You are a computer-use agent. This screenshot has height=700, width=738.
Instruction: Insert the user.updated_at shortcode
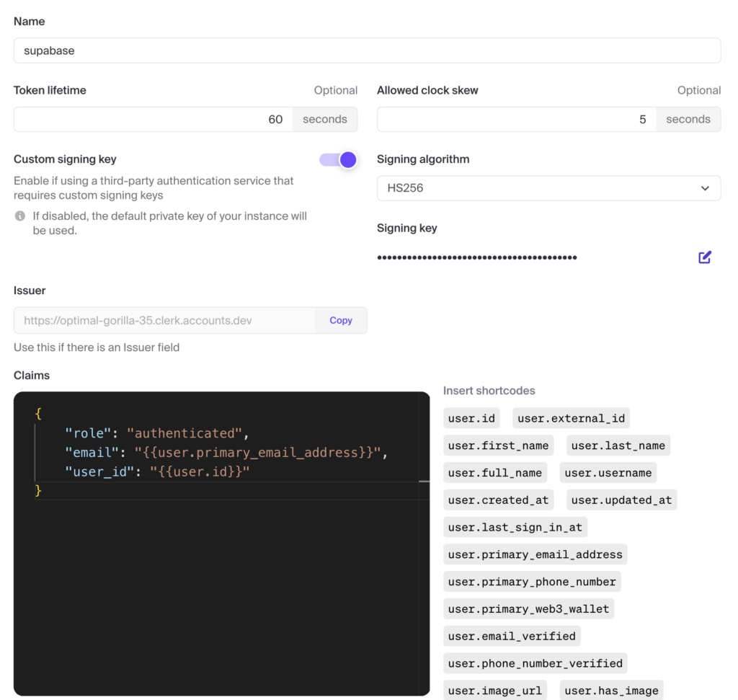[621, 500]
